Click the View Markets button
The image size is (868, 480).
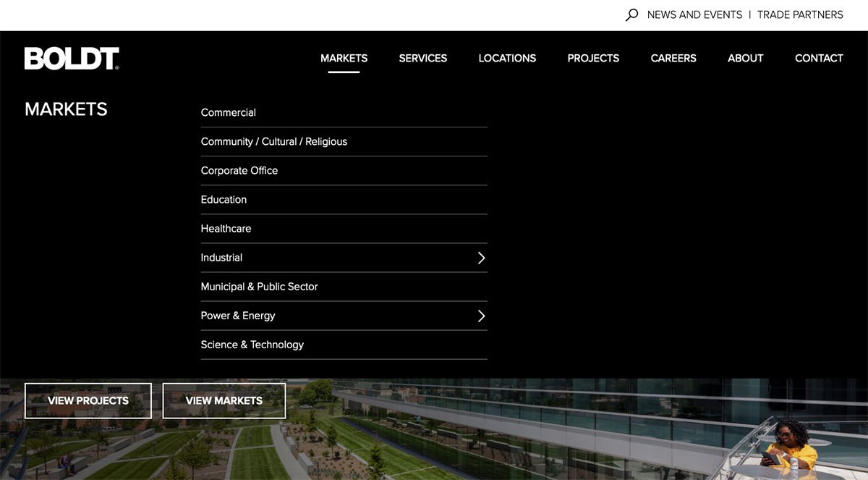[x=224, y=400]
